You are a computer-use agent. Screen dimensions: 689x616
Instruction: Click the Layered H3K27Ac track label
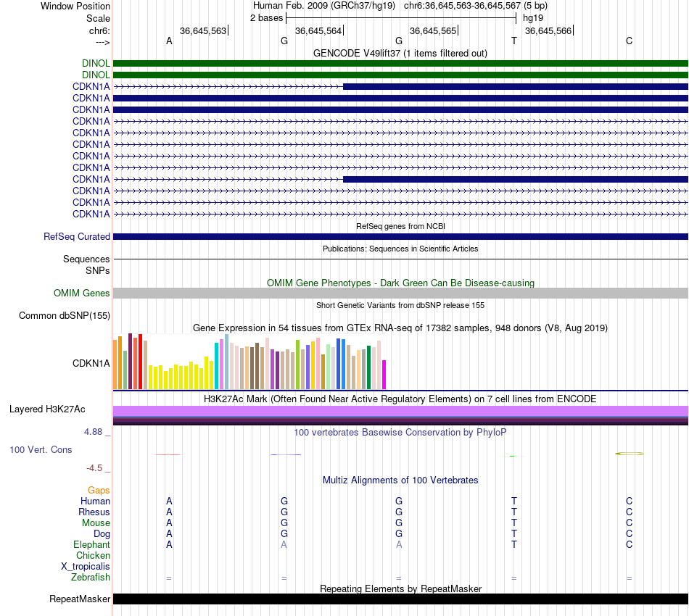click(47, 409)
